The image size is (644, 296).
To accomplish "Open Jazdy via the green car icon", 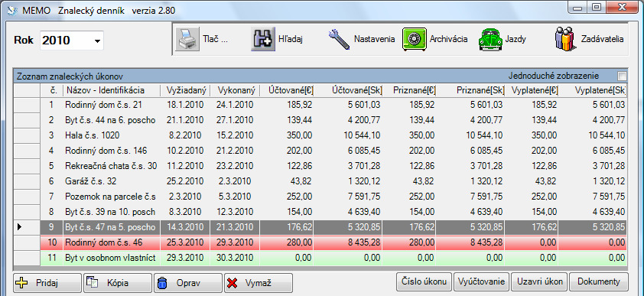I will (490, 40).
